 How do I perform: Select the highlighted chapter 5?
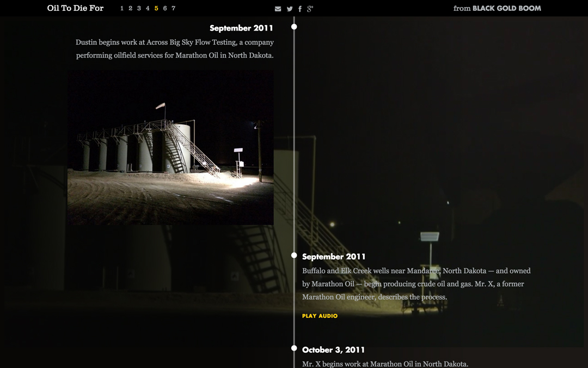(x=156, y=8)
